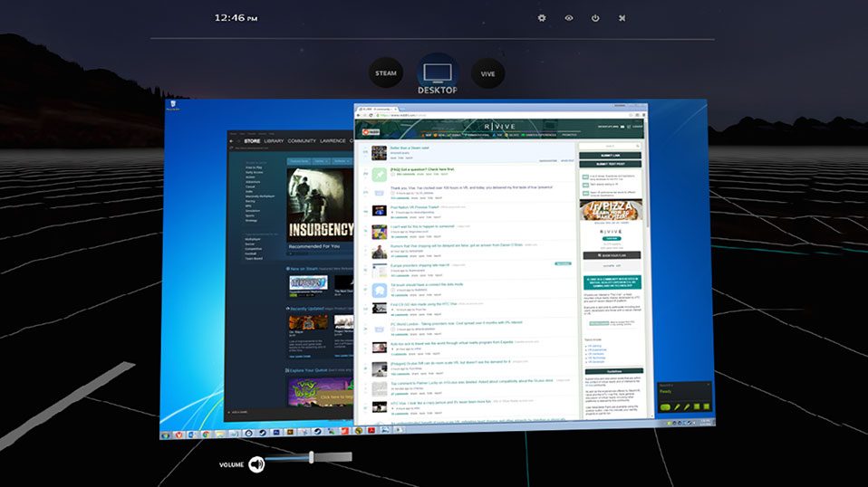Click Add a Game in Steam window
The image size is (868, 487).
[x=238, y=413]
